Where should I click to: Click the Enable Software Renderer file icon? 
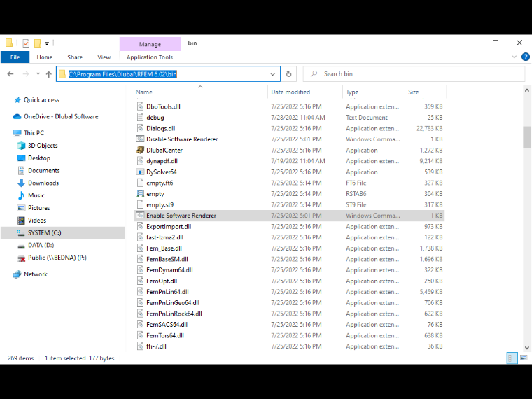pyautogui.click(x=140, y=216)
